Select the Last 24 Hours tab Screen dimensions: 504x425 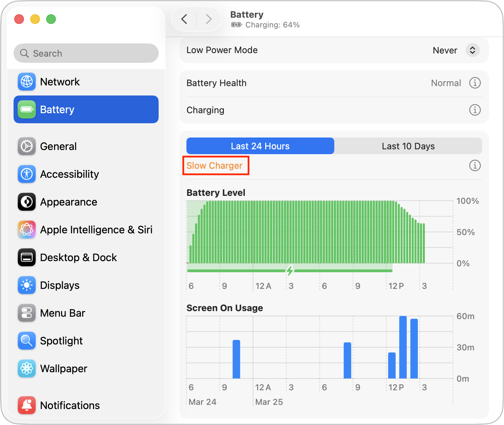[260, 146]
